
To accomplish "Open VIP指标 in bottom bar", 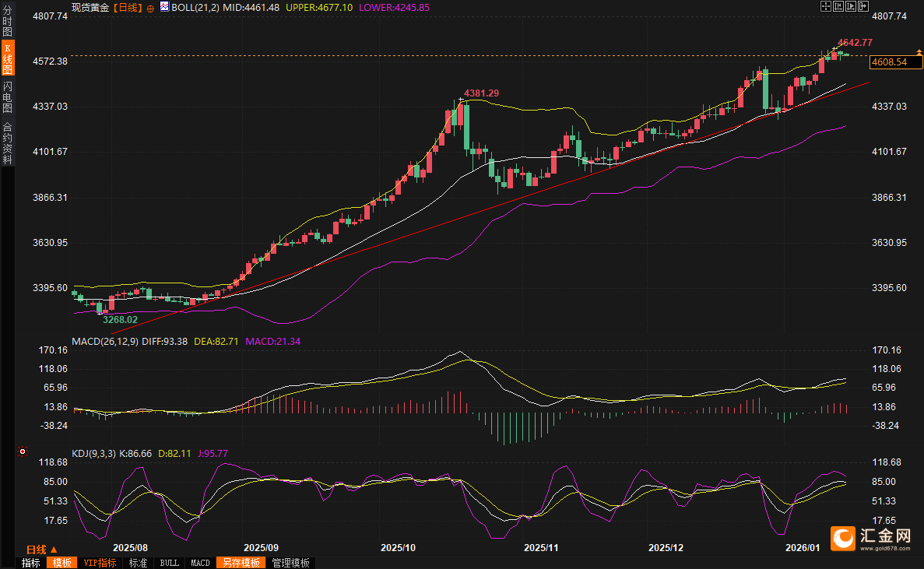I will tap(100, 563).
